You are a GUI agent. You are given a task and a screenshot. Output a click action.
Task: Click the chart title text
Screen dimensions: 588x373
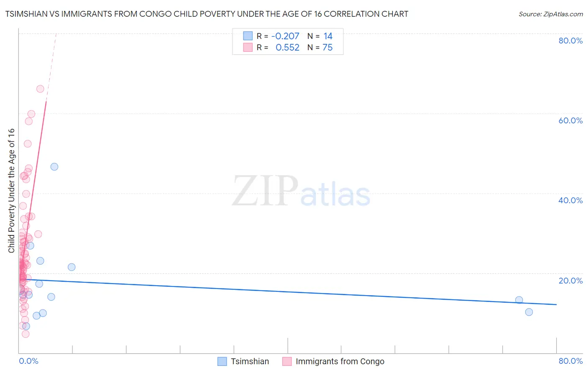click(x=207, y=14)
